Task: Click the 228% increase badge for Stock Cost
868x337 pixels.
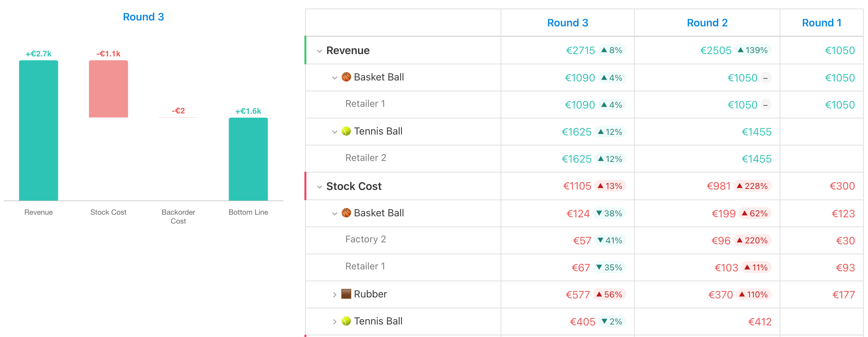Action: (x=752, y=186)
